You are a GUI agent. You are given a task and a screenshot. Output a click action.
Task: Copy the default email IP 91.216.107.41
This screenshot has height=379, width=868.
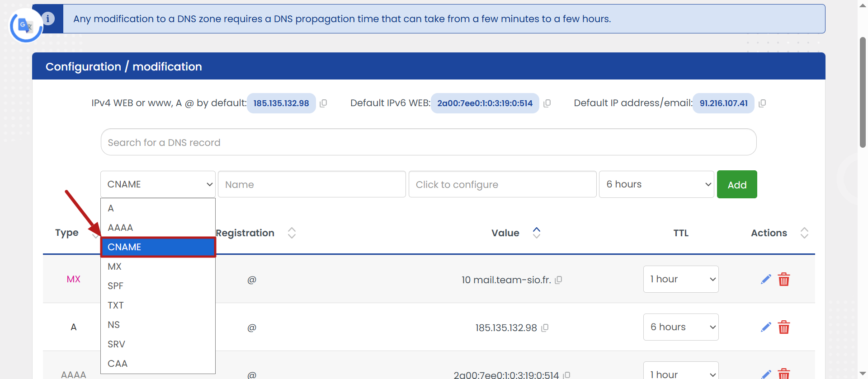762,103
